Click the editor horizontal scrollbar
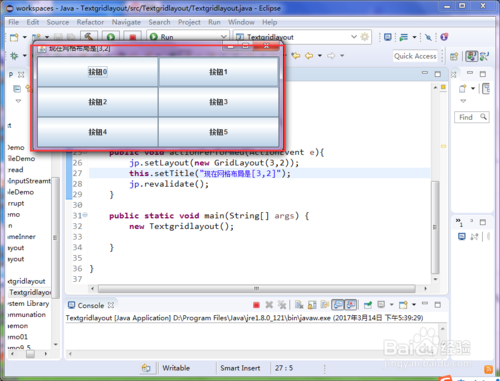This screenshot has height=381, width=500. click(x=257, y=288)
